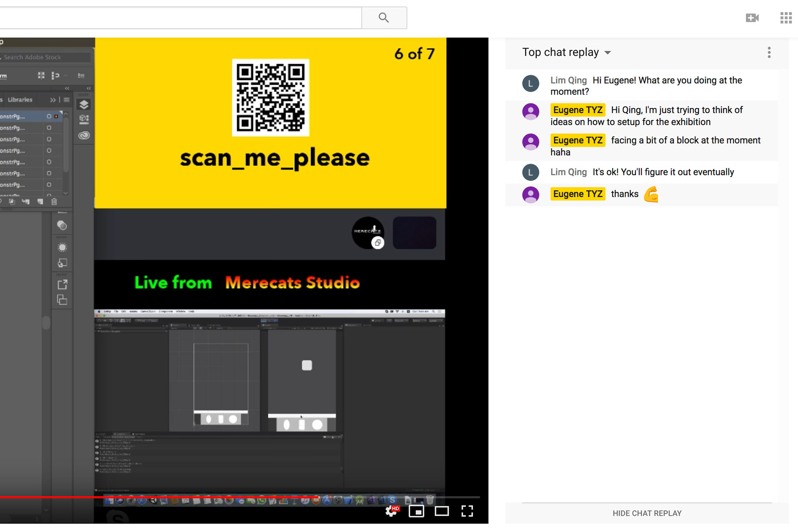This screenshot has height=532, width=798.
Task: Toggle theater mode on the player
Action: coord(442,511)
